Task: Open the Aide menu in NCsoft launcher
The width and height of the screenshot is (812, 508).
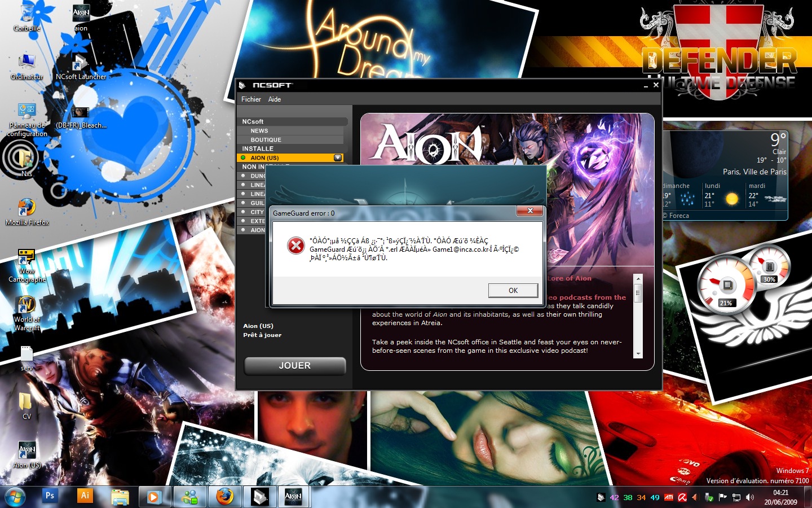Action: coord(275,99)
